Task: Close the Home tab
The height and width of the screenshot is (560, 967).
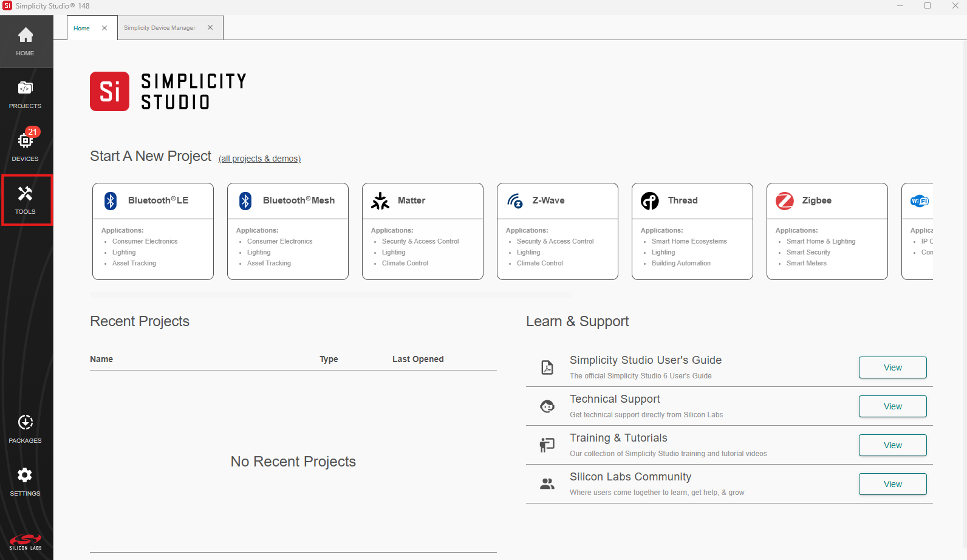Action: click(x=104, y=28)
